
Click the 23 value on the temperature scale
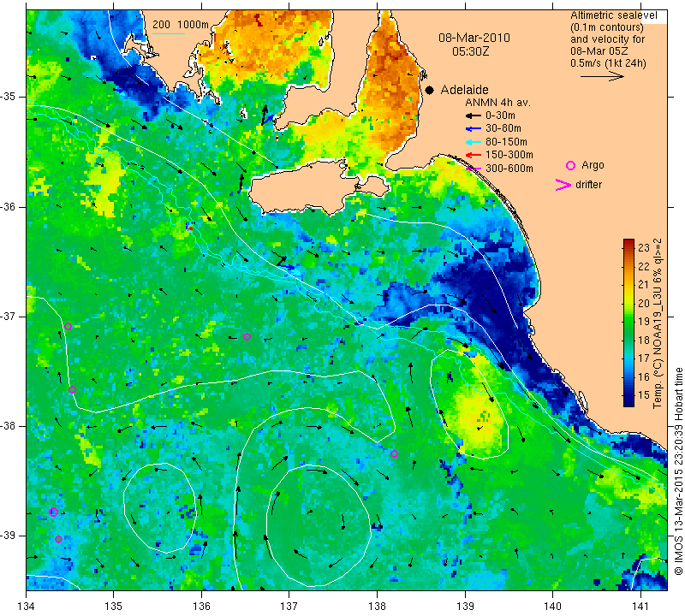tap(644, 248)
